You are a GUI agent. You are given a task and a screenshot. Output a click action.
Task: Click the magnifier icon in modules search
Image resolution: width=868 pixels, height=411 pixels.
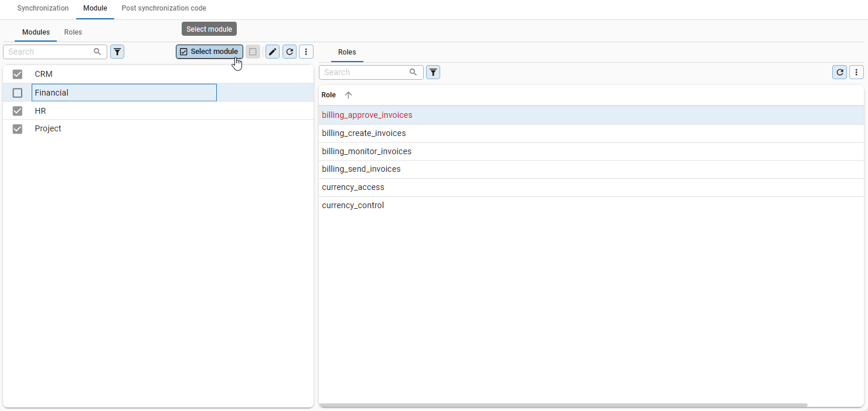coord(97,52)
